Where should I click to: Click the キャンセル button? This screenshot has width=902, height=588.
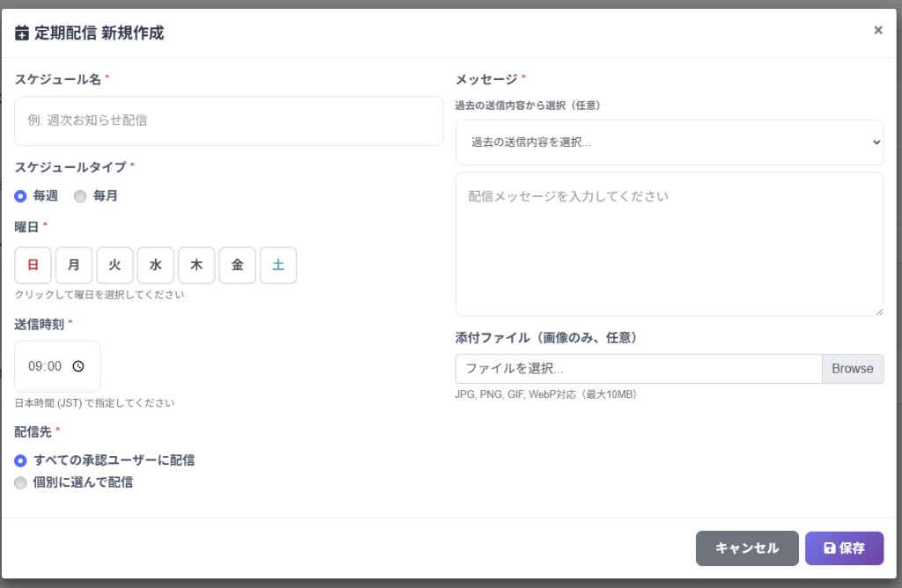click(x=746, y=548)
